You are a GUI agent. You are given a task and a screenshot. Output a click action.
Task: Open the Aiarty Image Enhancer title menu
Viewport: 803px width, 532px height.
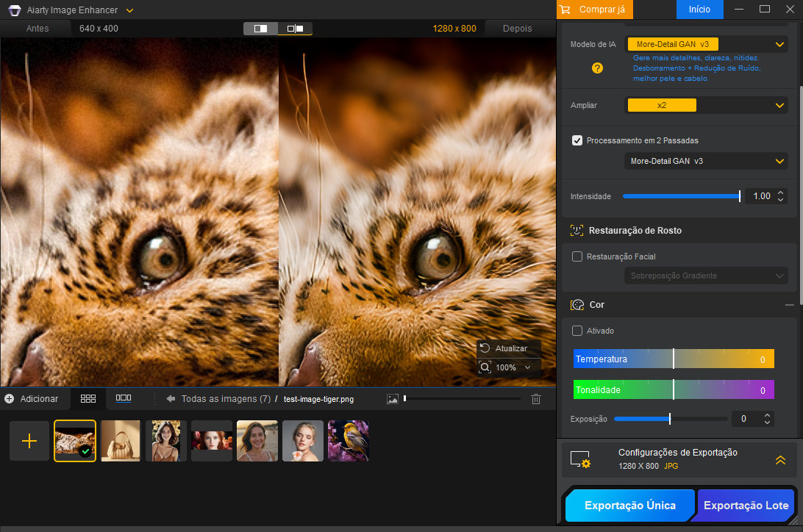(x=129, y=10)
